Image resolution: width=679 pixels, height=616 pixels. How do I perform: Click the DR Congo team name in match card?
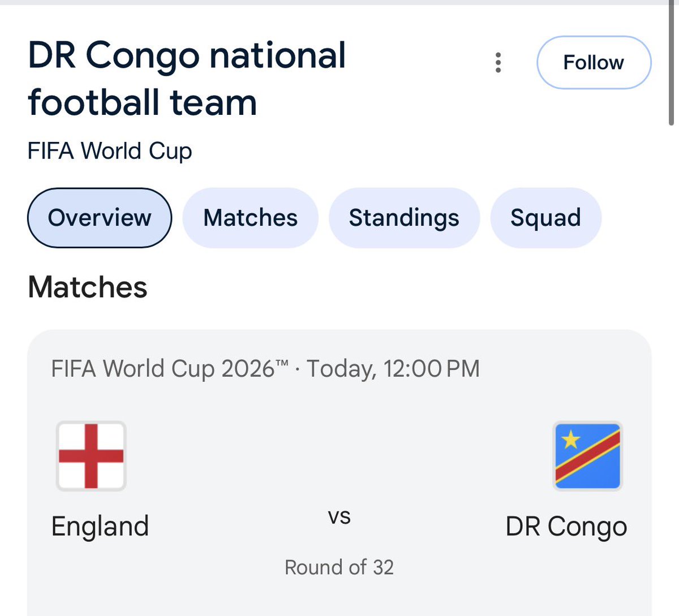point(566,527)
